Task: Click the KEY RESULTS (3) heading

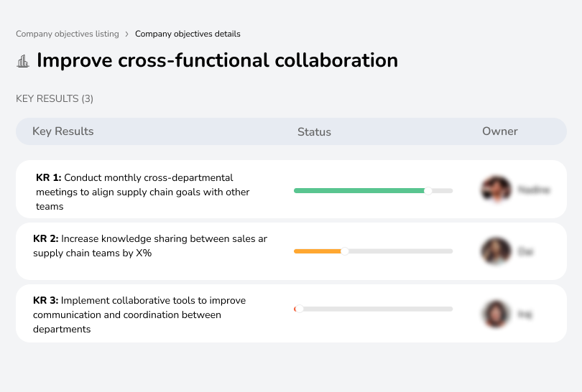Action: (55, 98)
